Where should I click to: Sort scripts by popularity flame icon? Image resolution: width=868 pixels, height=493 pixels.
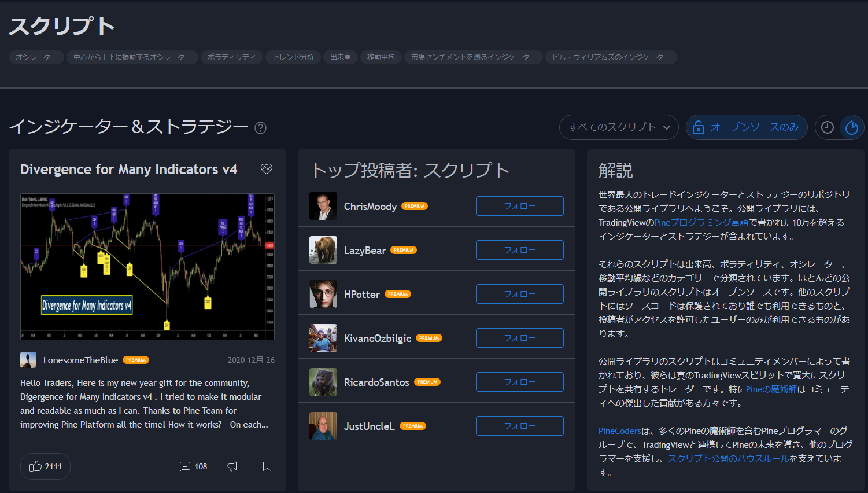[851, 127]
